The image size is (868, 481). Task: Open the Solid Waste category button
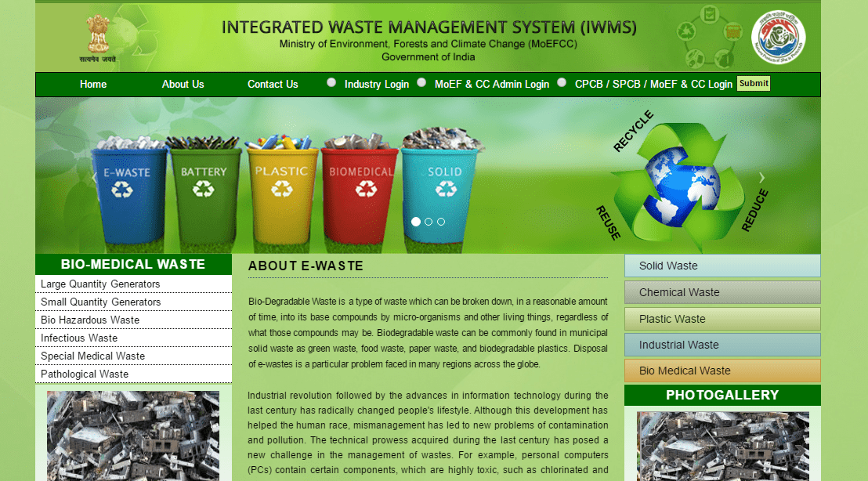pos(722,266)
